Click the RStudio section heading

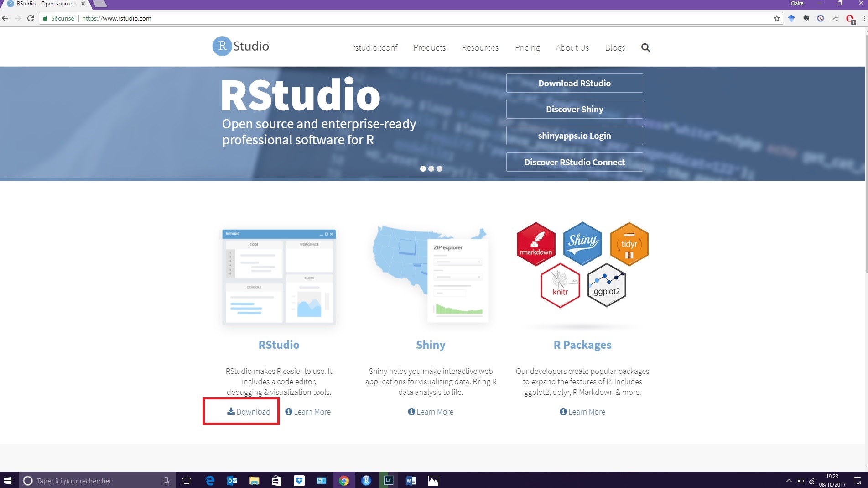point(279,345)
